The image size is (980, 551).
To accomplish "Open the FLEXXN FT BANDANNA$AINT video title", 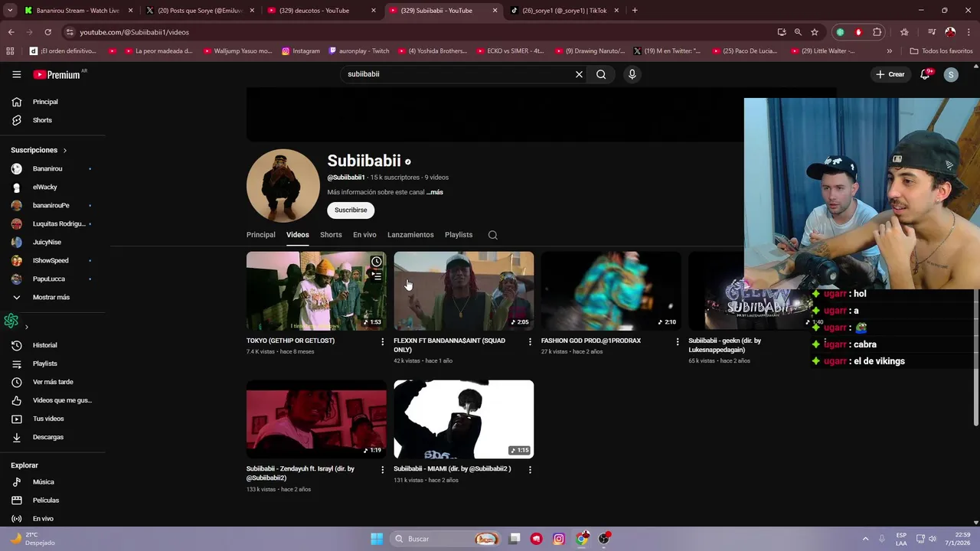I will click(449, 344).
